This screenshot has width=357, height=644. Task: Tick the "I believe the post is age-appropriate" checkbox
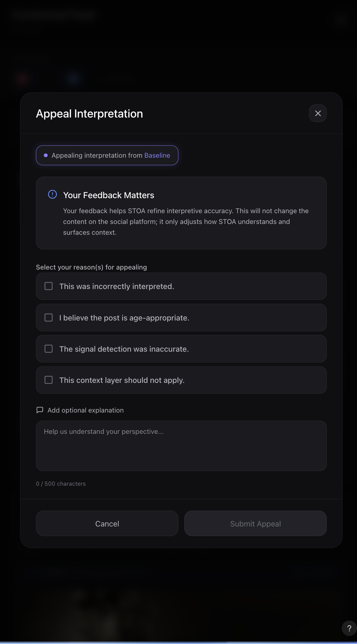click(x=49, y=318)
